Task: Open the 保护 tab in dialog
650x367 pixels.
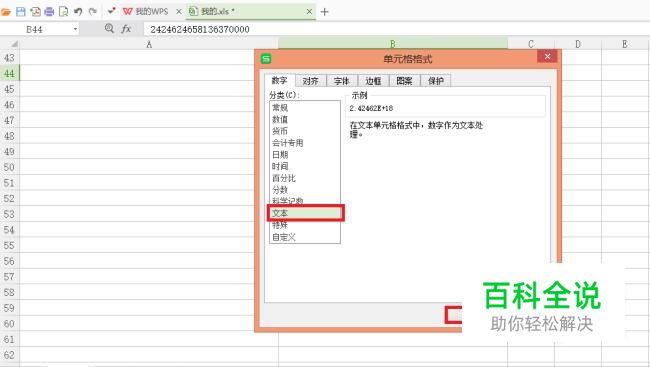Action: pos(436,81)
